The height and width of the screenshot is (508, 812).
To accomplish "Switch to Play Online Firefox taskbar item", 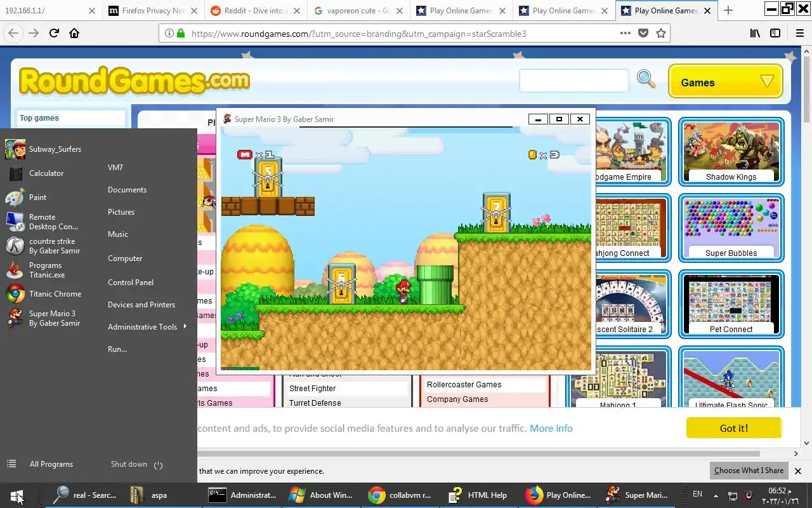I will [x=558, y=495].
